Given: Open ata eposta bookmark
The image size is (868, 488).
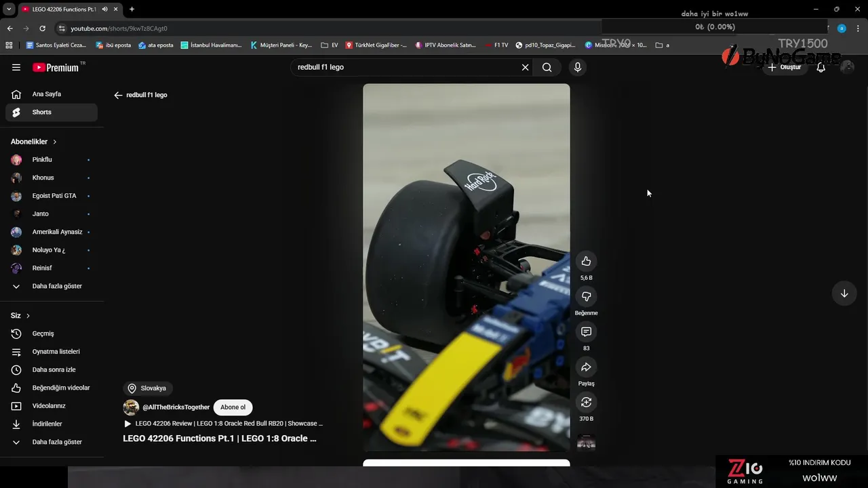Looking at the screenshot, I should [x=156, y=45].
